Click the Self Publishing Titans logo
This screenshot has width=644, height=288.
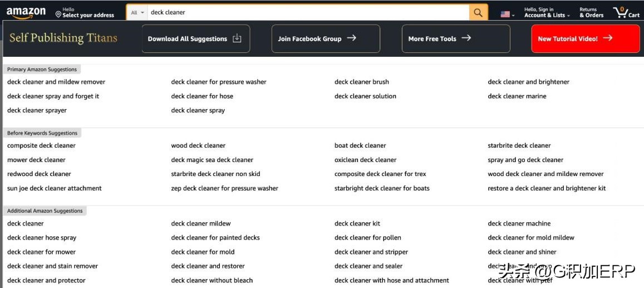(63, 38)
